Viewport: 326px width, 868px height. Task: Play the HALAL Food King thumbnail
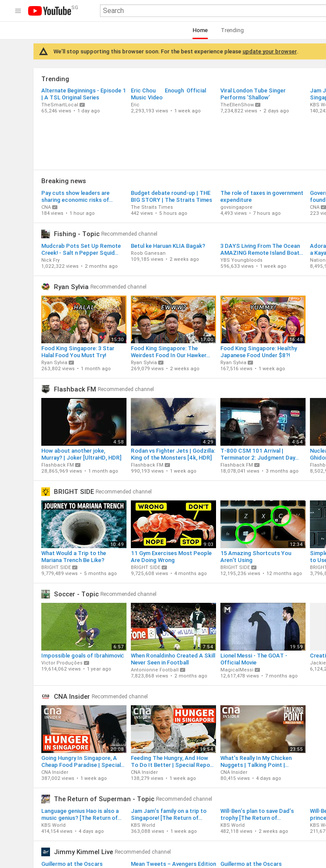[84, 319]
